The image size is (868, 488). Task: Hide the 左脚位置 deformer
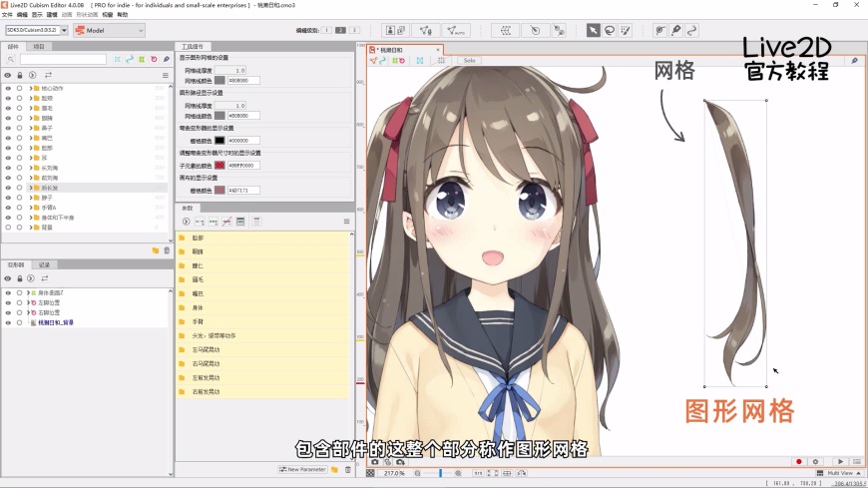[x=8, y=303]
